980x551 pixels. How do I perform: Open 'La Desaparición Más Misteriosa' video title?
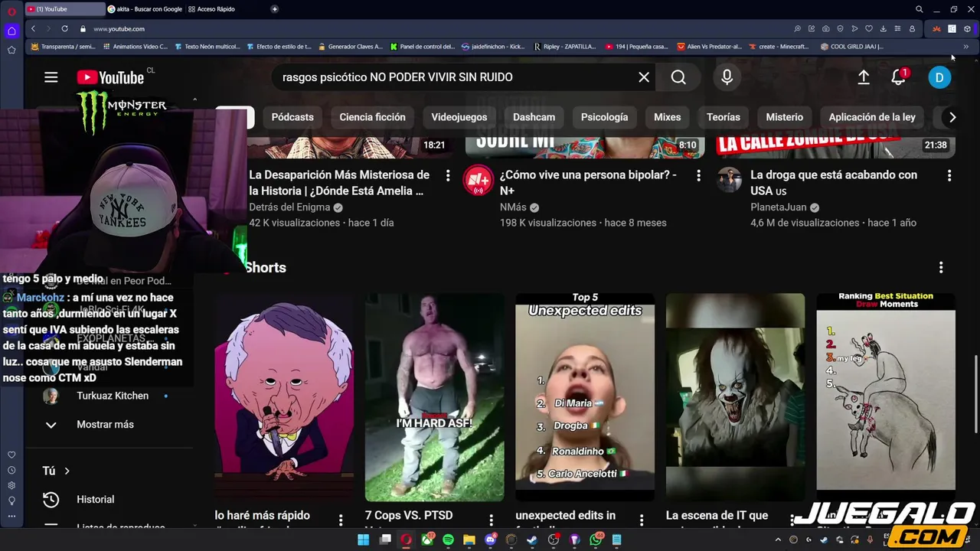coord(339,183)
